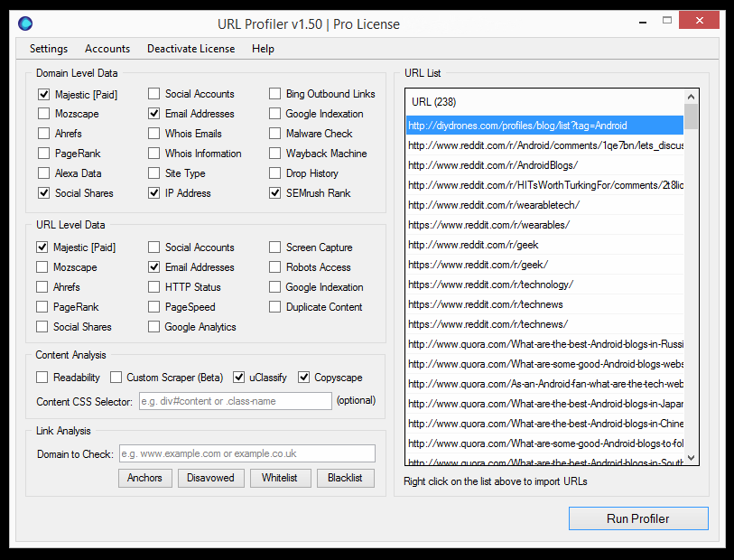This screenshot has width=734, height=560.
Task: Disable the uClassify checkbox
Action: tap(240, 377)
